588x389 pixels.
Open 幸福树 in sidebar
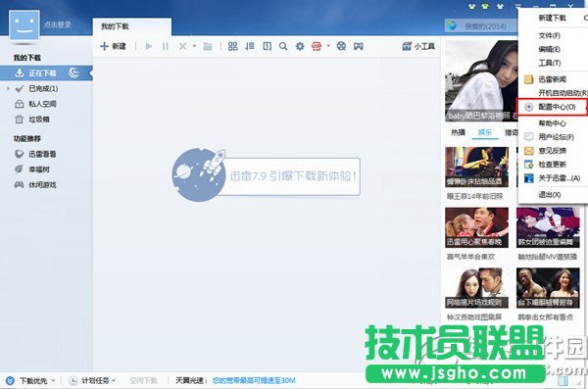39,170
